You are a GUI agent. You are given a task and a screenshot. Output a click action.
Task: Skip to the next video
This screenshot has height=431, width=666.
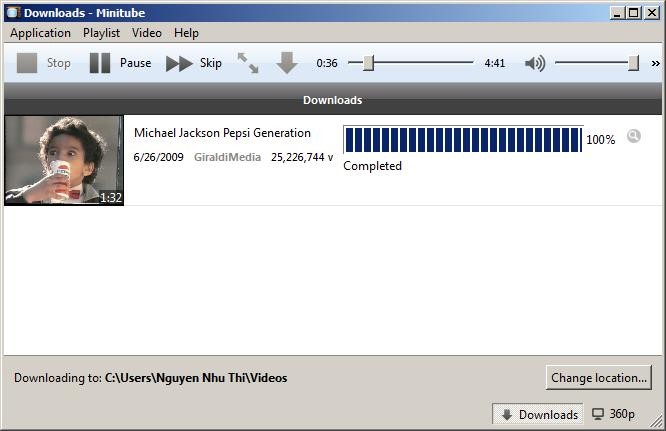[179, 63]
